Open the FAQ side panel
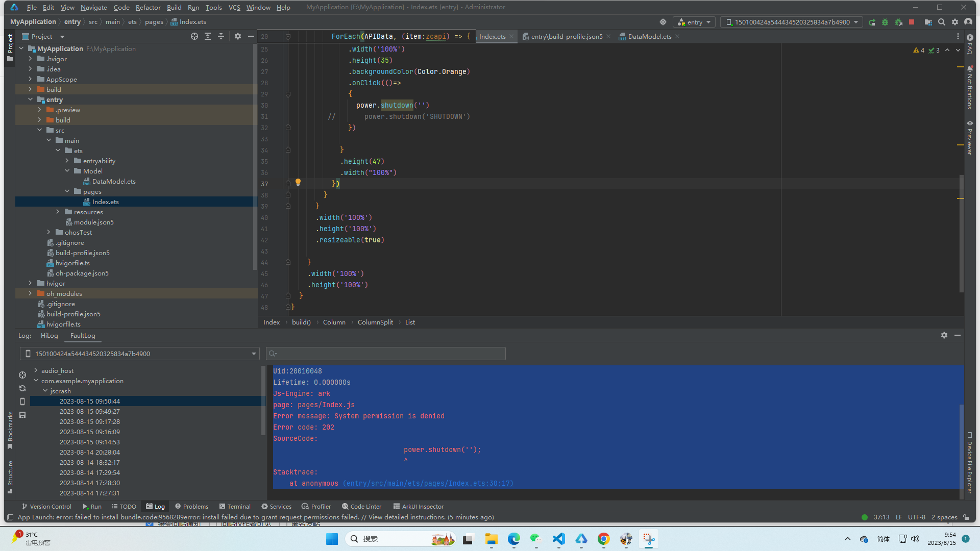 tap(970, 44)
